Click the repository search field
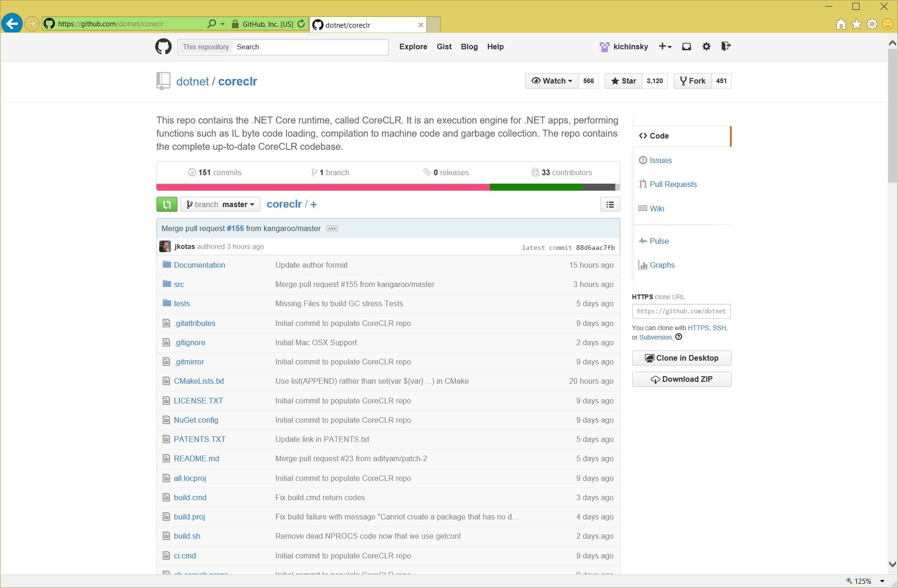 pos(310,47)
